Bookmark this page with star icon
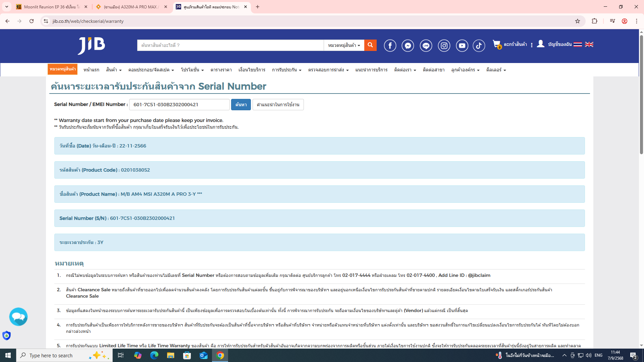The width and height of the screenshot is (644, 362). pos(577,21)
